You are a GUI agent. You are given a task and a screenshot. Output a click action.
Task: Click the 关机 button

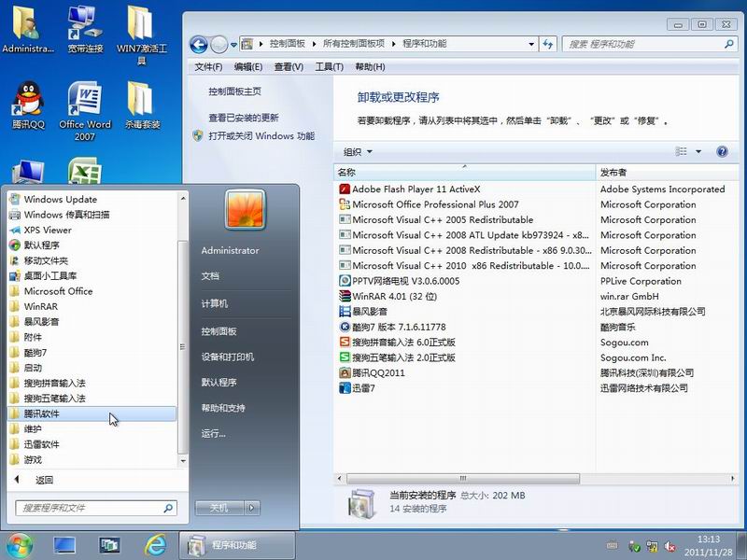click(x=219, y=508)
